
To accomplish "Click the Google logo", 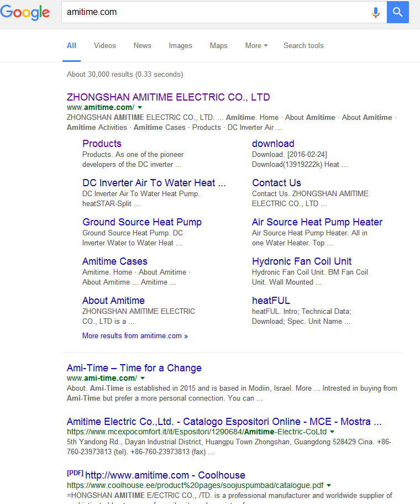I will (x=25, y=12).
